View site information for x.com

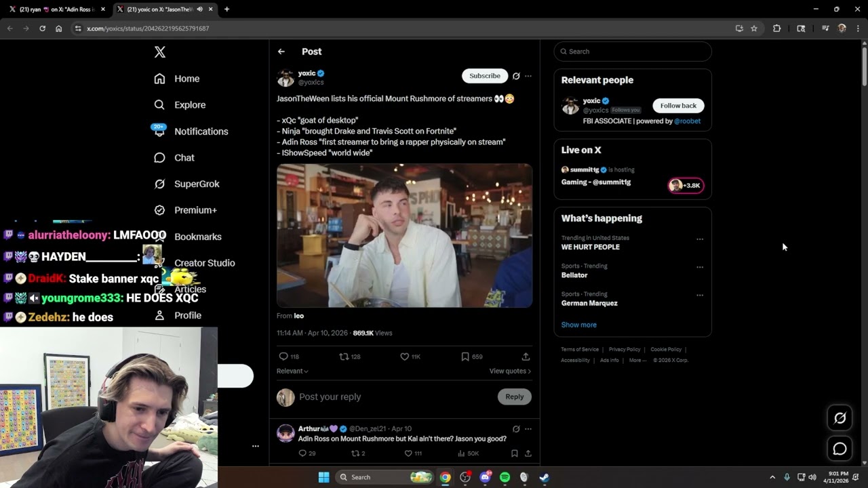[78, 28]
